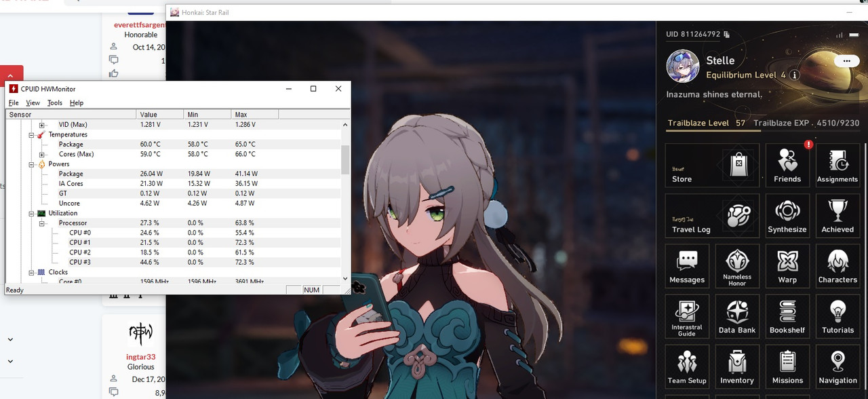The image size is (868, 399).
Task: Minimize the Honkai: Star Rail window
Action: [x=850, y=12]
